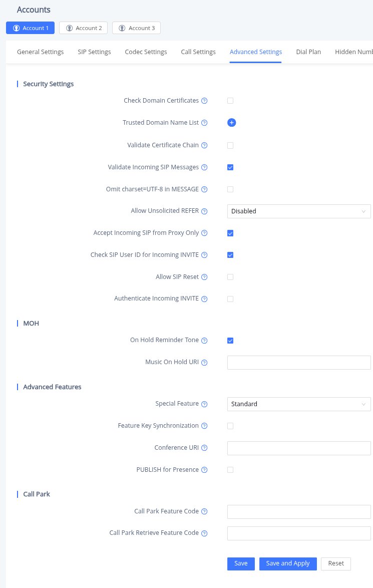Viewport: 373px width, 588px height.
Task: Switch to the Codec Settings tab
Action: click(146, 52)
